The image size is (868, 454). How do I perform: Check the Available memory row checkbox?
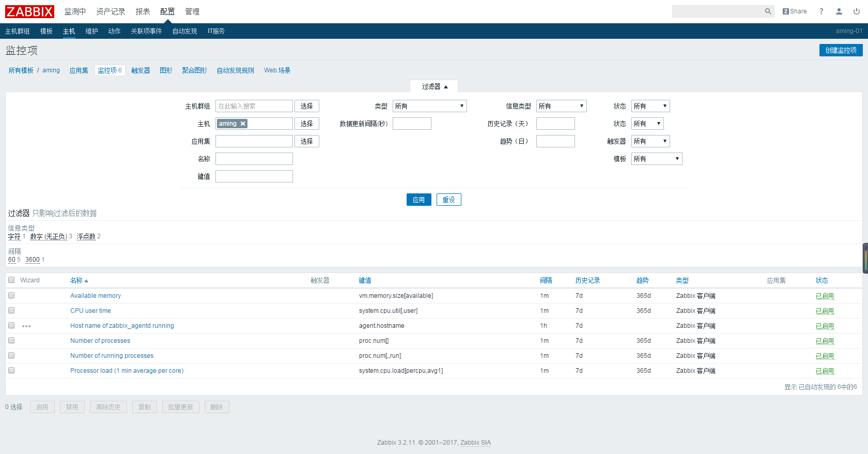(11, 295)
